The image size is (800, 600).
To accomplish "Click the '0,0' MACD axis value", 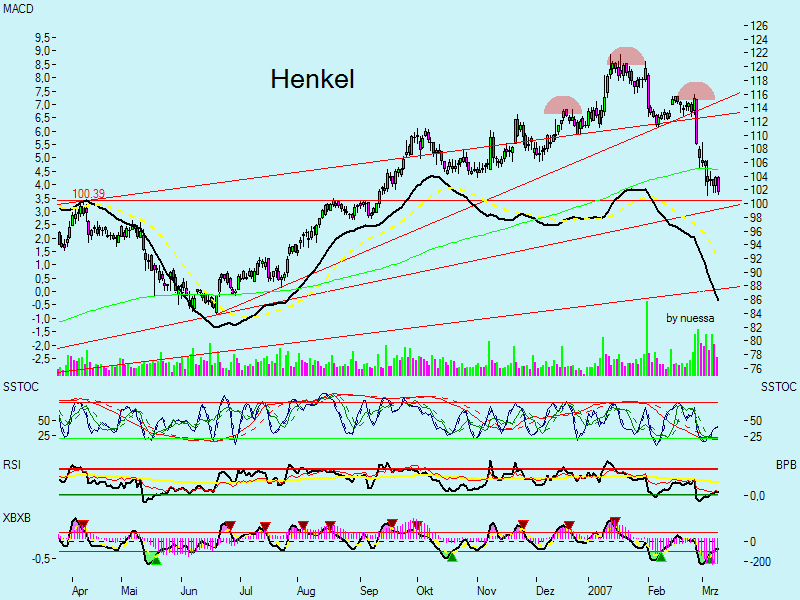I will pos(42,292).
